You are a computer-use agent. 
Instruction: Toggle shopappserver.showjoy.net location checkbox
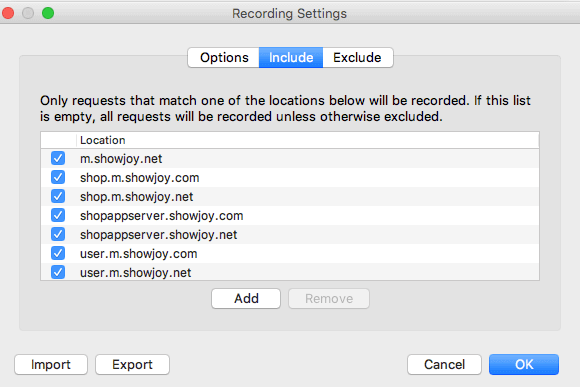tap(58, 234)
